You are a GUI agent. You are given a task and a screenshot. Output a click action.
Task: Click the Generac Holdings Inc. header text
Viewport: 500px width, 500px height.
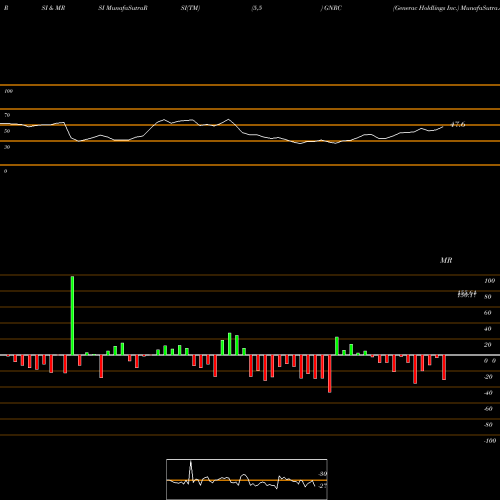click(426, 8)
